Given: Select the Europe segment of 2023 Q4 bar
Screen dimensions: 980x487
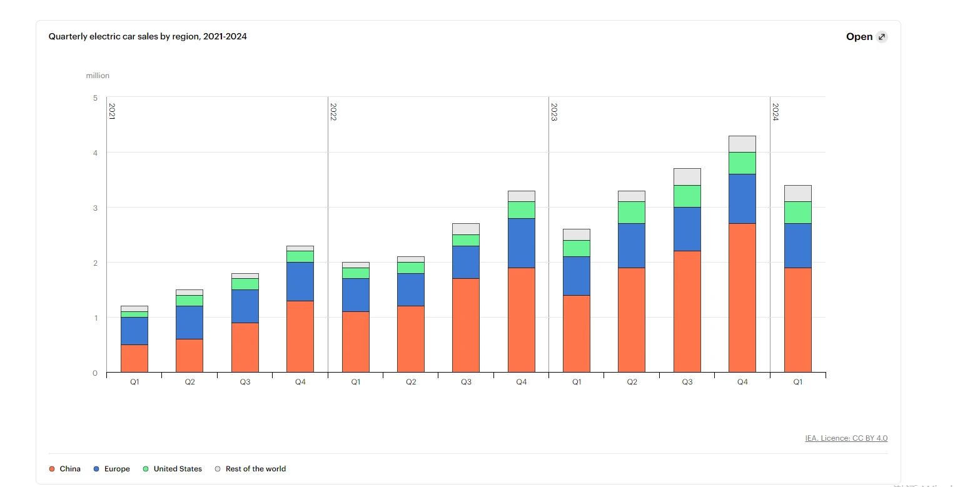Looking at the screenshot, I should point(742,199).
